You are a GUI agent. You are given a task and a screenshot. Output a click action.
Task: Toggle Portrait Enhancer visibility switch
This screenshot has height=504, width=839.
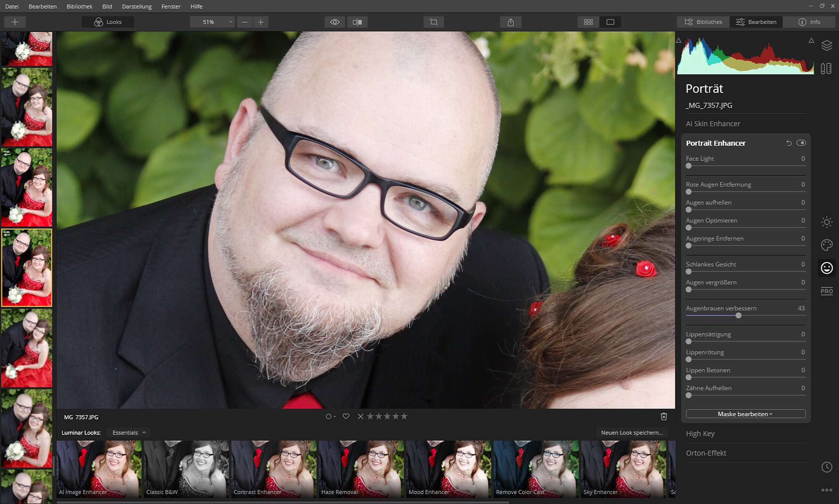point(801,143)
